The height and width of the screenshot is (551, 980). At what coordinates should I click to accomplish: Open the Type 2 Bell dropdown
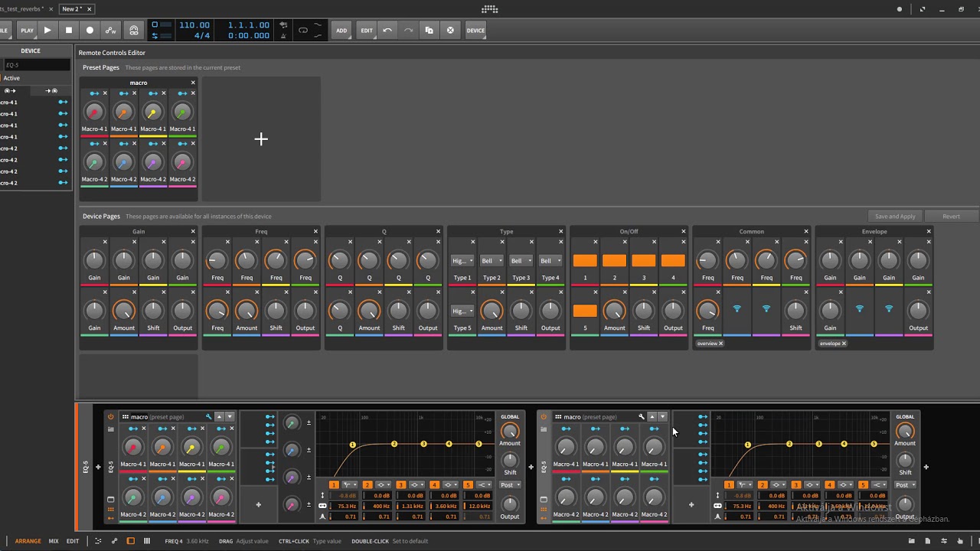point(492,261)
